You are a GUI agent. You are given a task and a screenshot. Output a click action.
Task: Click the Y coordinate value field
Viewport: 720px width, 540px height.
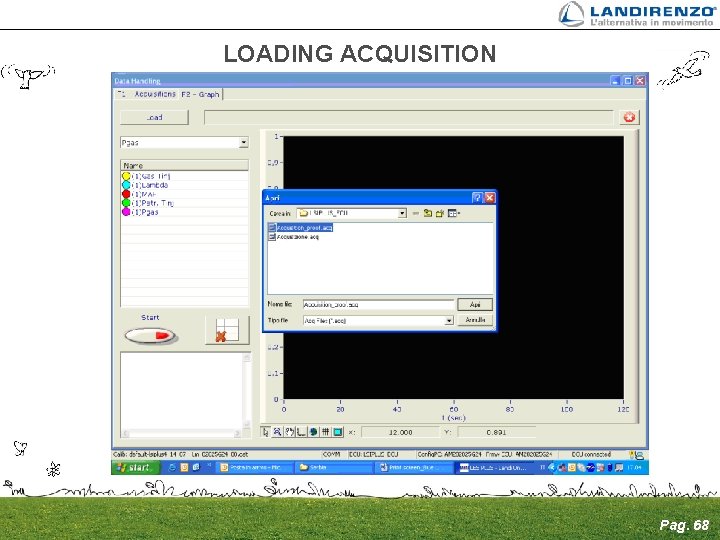point(496,432)
